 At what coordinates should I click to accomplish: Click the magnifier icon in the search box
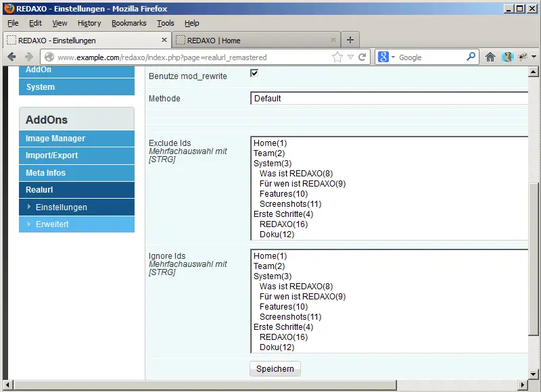(x=471, y=57)
